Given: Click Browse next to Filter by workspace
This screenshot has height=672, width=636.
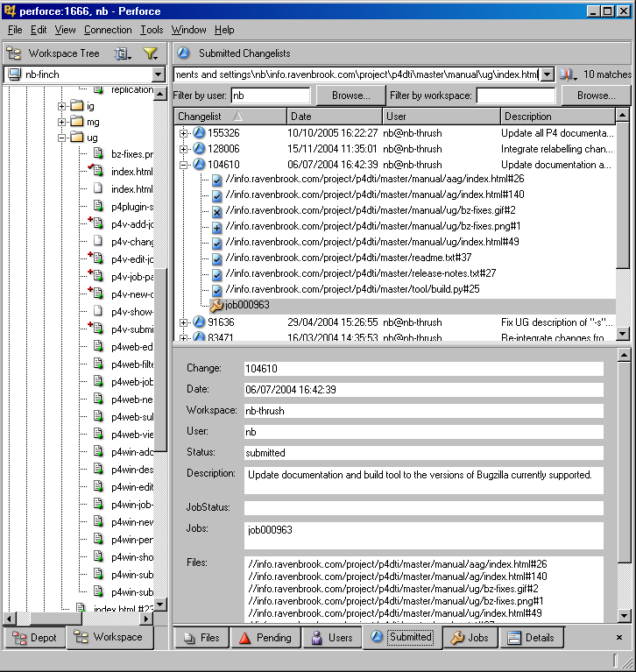Looking at the screenshot, I should coord(596,95).
